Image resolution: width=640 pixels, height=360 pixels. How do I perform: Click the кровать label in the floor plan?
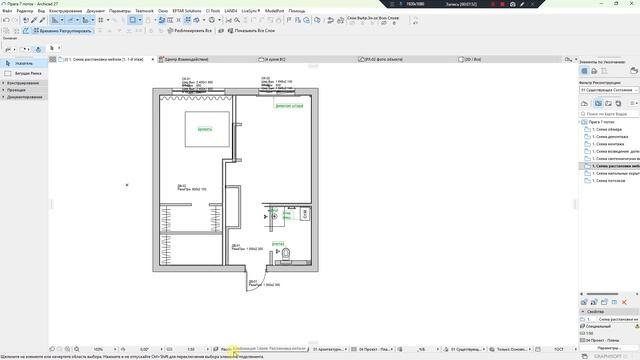click(x=205, y=129)
